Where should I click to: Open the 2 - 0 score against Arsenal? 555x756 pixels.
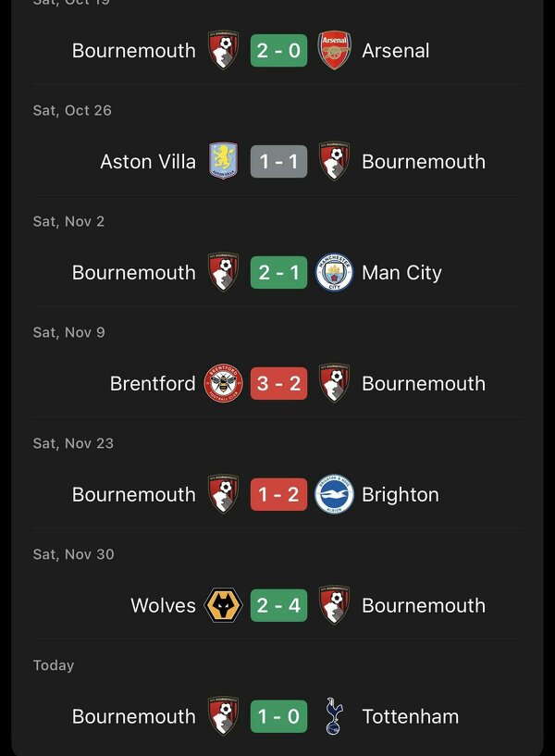coord(278,51)
